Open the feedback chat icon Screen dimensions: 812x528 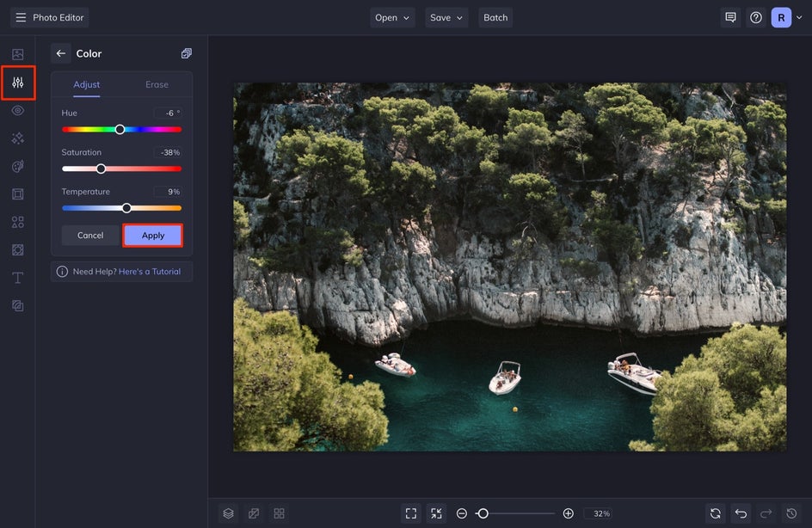730,17
